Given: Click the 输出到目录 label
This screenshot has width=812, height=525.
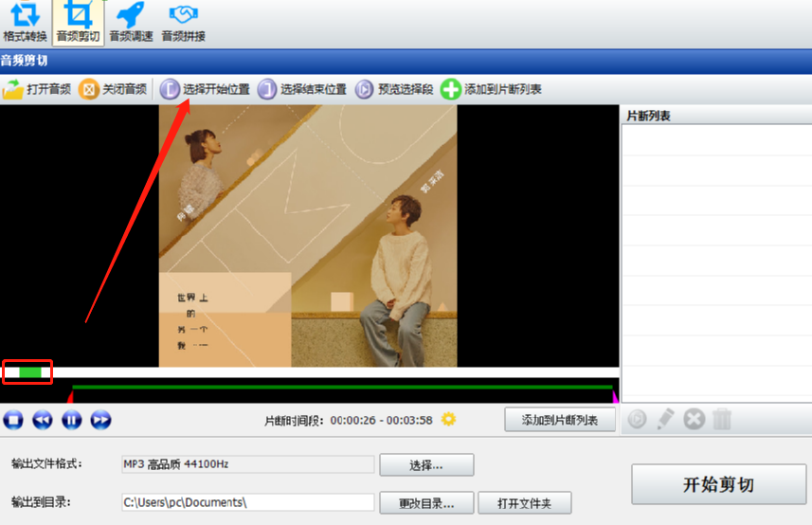Looking at the screenshot, I should [41, 501].
